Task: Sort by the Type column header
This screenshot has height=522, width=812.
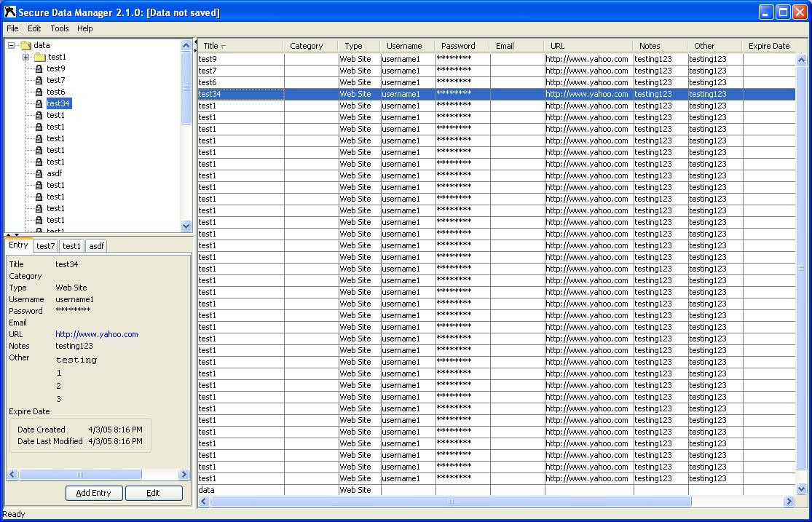Action: tap(358, 46)
